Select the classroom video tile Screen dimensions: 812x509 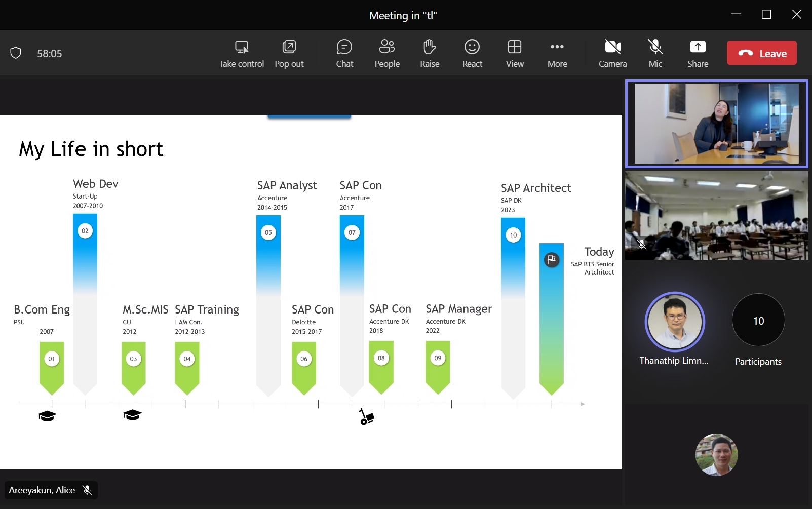click(716, 216)
